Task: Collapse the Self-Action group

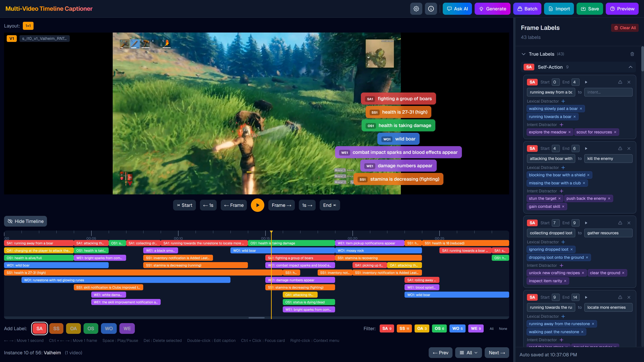Action: pyautogui.click(x=630, y=67)
